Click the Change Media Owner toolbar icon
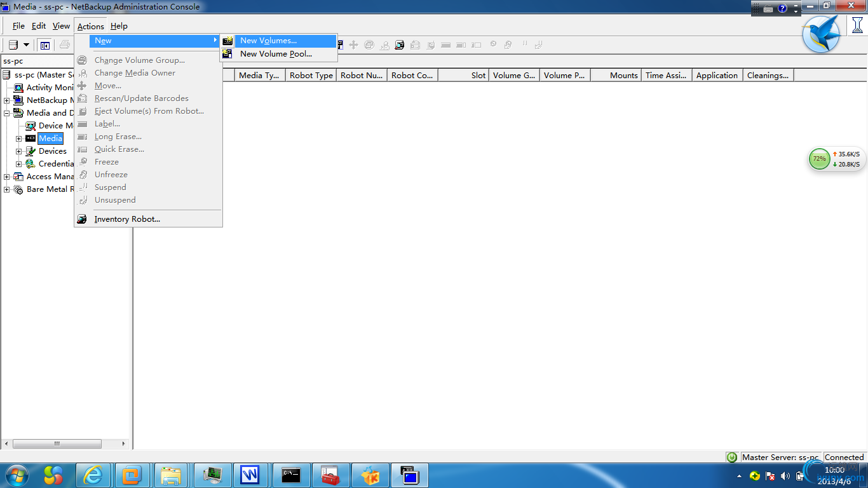The width and height of the screenshot is (868, 488). pyautogui.click(x=384, y=45)
